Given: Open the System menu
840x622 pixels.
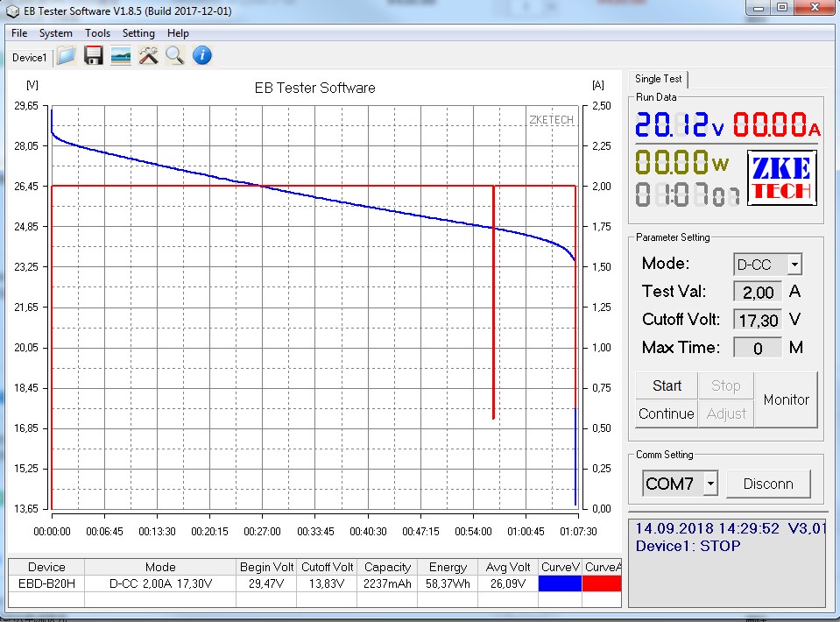Looking at the screenshot, I should coord(56,33).
